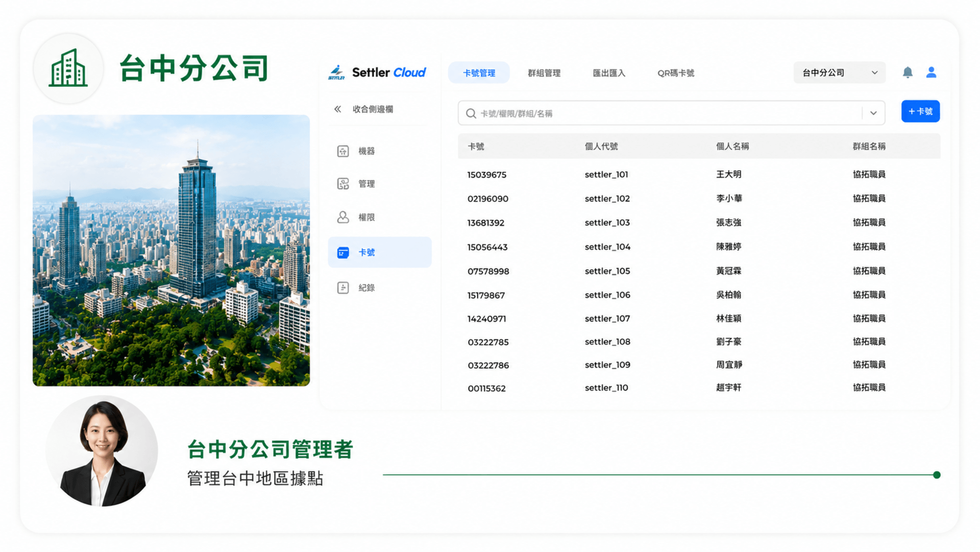The width and height of the screenshot is (980, 552).
Task: Click the 權限 permission person icon
Action: pos(343,218)
